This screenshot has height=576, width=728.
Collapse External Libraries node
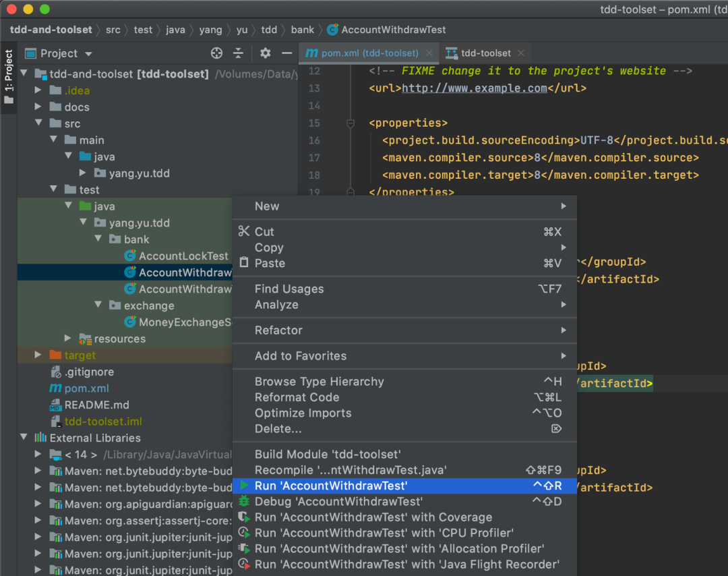click(24, 438)
